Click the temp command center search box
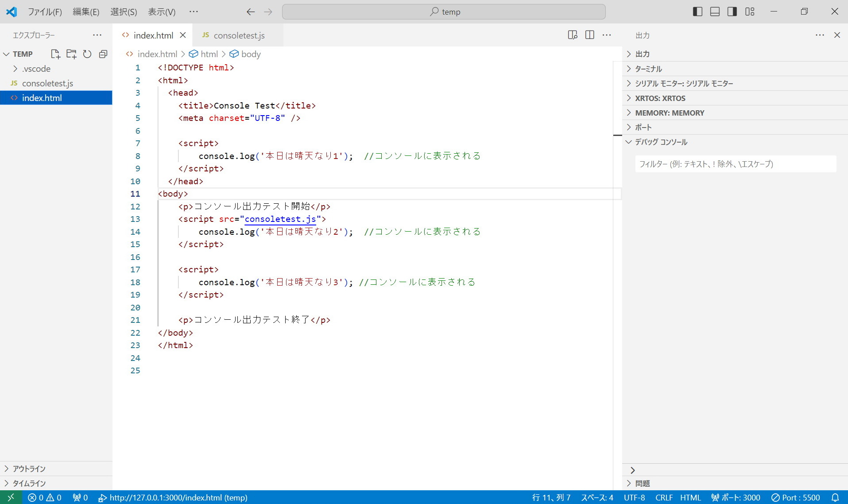The width and height of the screenshot is (848, 504). 444,12
